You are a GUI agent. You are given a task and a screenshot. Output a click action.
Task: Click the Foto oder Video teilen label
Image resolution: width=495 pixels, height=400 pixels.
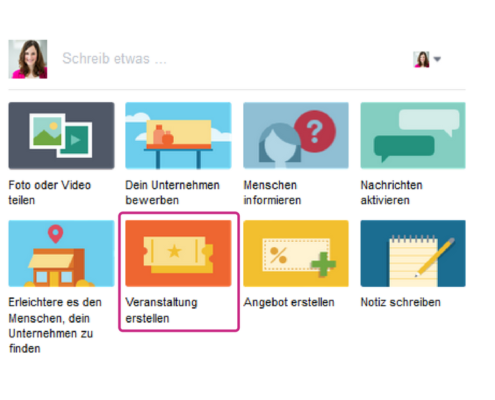(x=49, y=193)
